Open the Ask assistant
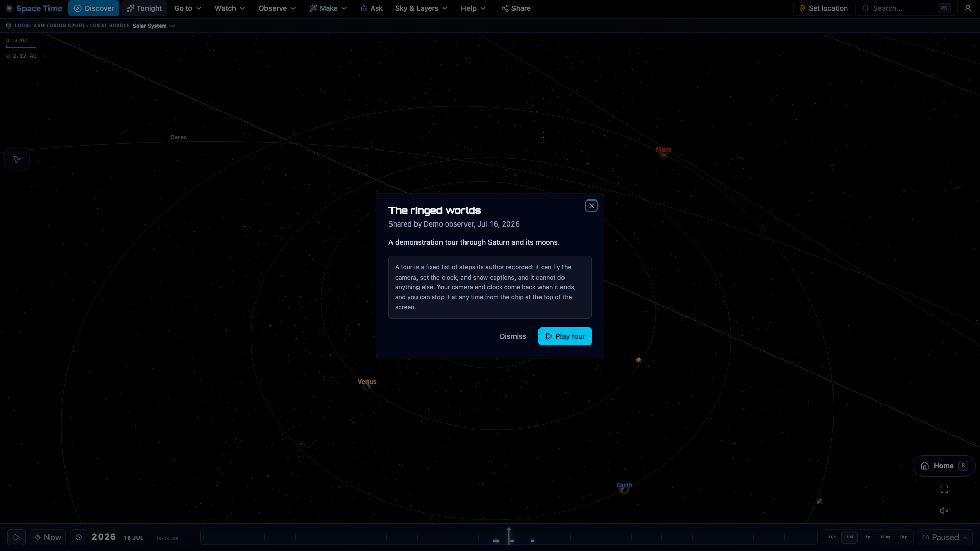The height and width of the screenshot is (551, 980). click(372, 8)
